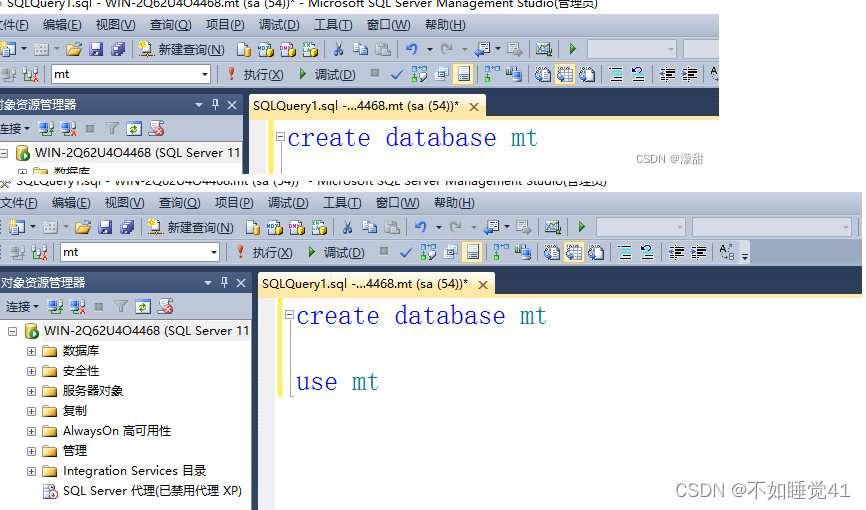Open the 编辑(E) menu in lower window
866x510 pixels.
click(x=71, y=203)
